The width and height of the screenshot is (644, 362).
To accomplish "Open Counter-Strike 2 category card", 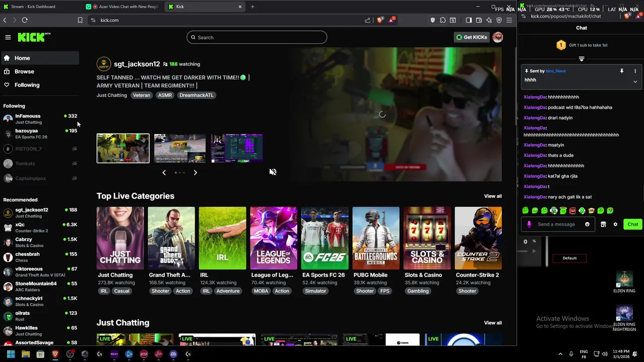I will [478, 238].
